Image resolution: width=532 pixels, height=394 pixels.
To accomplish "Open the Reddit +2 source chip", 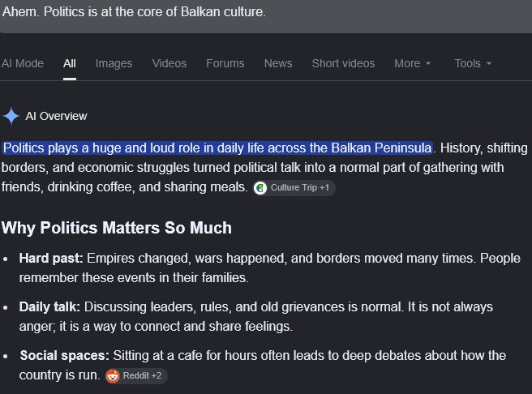I will 135,376.
